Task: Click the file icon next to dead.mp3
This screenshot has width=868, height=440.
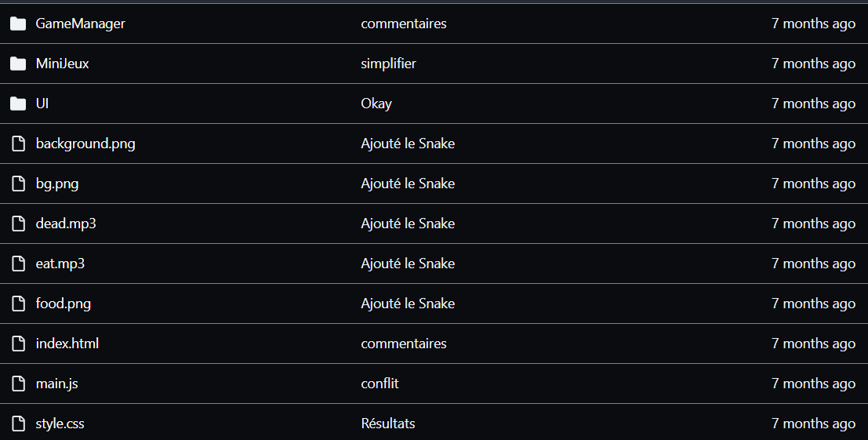Action: coord(18,224)
